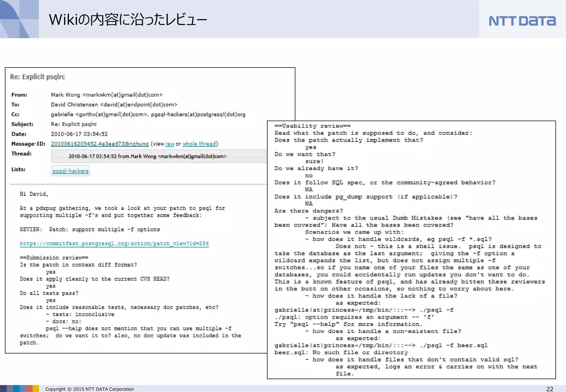The height and width of the screenshot is (392, 566).
Task: Open the pgsql-hackers list link
Action: point(70,171)
